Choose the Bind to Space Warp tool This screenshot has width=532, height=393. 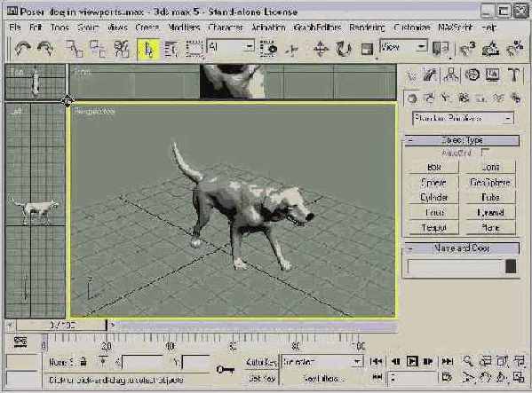pos(122,49)
